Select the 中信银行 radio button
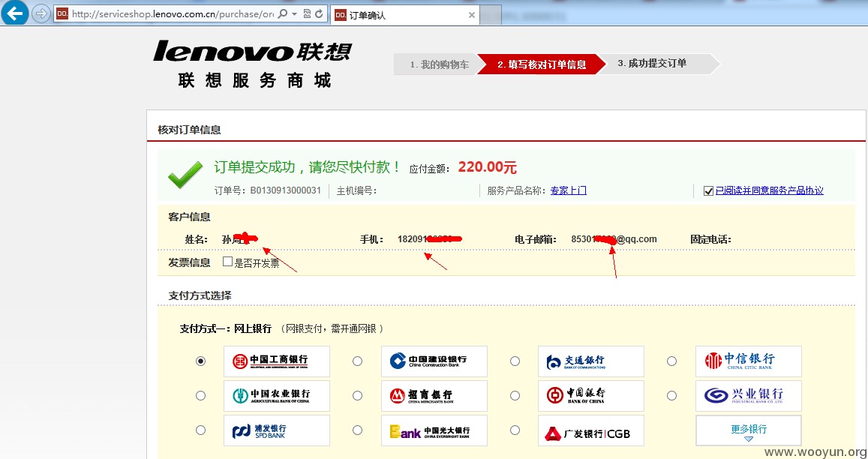Image resolution: width=868 pixels, height=459 pixels. (671, 361)
